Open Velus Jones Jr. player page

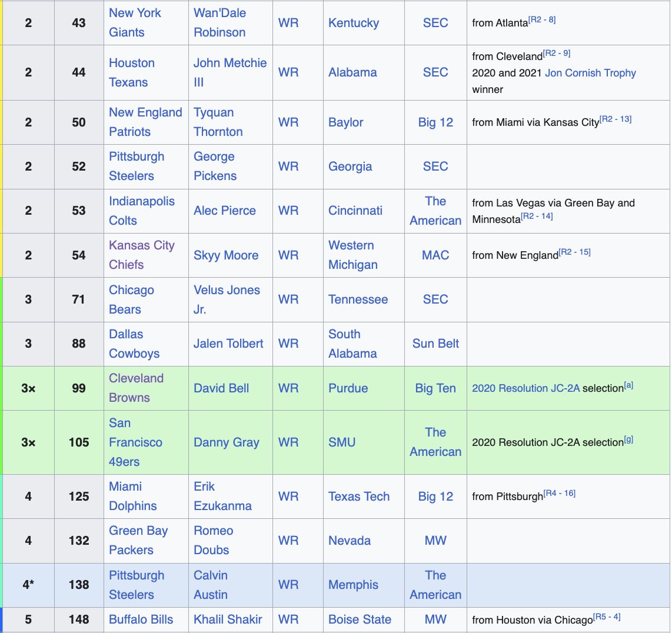227,299
